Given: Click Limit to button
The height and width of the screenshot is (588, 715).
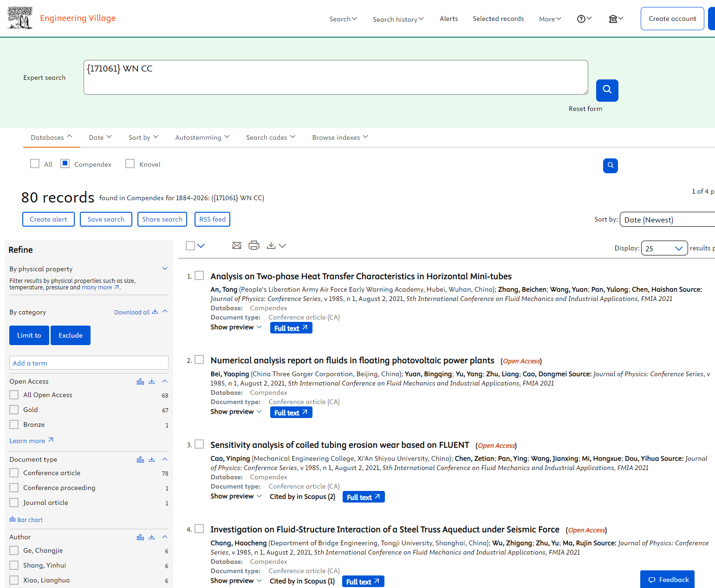Looking at the screenshot, I should 29,335.
